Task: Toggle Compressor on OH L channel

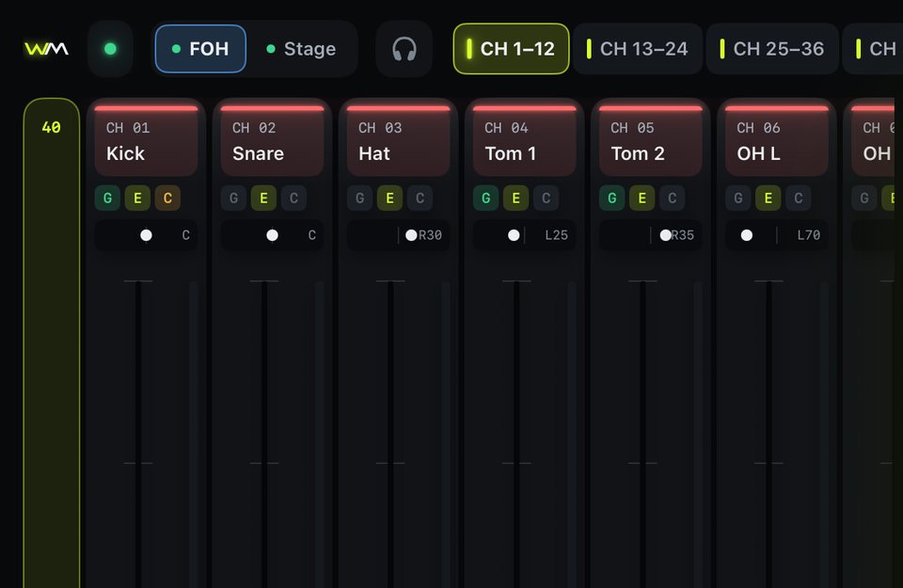Action: pos(799,199)
